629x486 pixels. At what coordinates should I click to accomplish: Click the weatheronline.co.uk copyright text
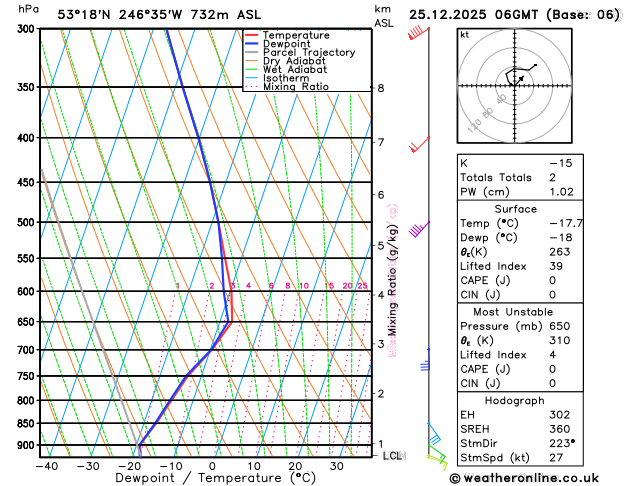(524, 478)
